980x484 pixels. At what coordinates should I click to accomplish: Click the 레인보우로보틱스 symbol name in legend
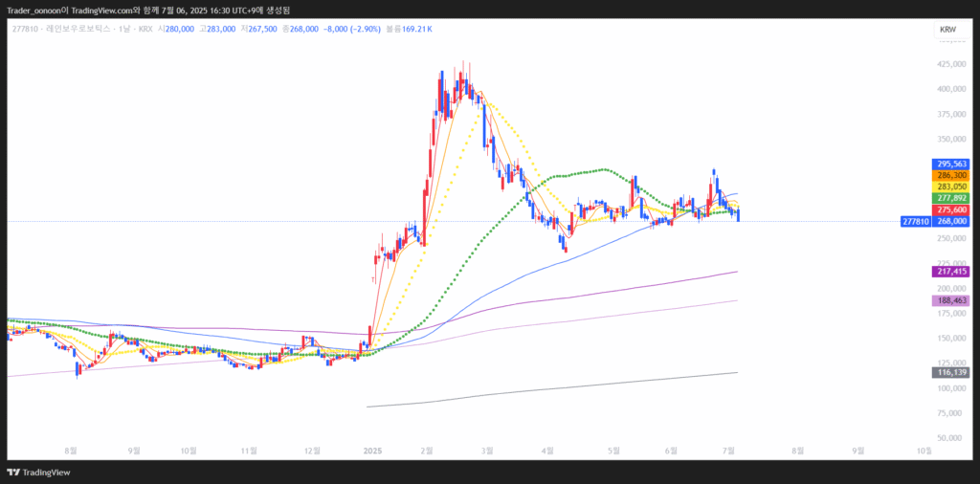point(80,29)
